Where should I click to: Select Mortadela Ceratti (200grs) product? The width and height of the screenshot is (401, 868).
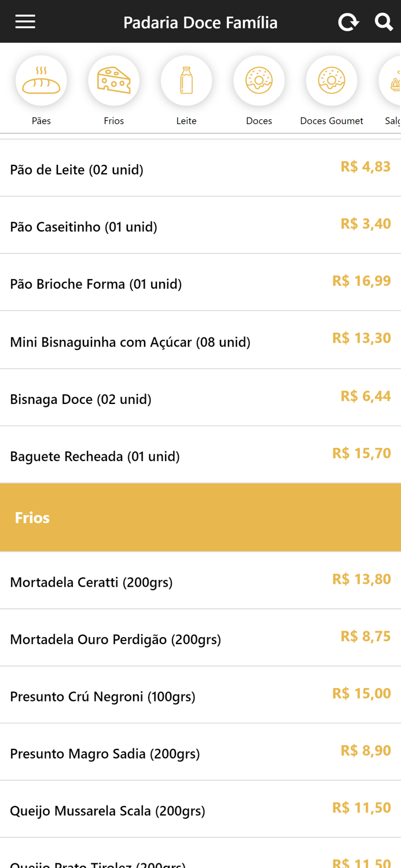[200, 582]
